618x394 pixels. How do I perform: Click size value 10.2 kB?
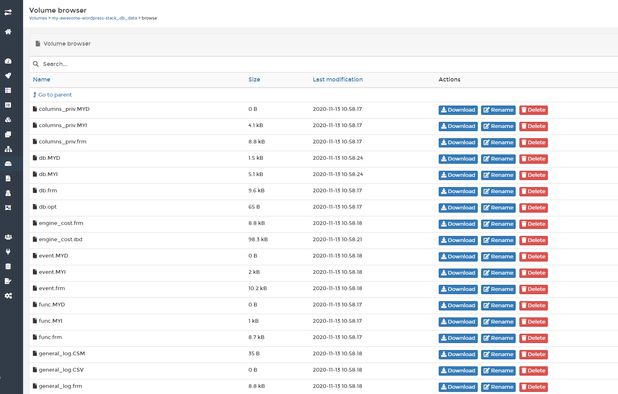[x=258, y=288]
